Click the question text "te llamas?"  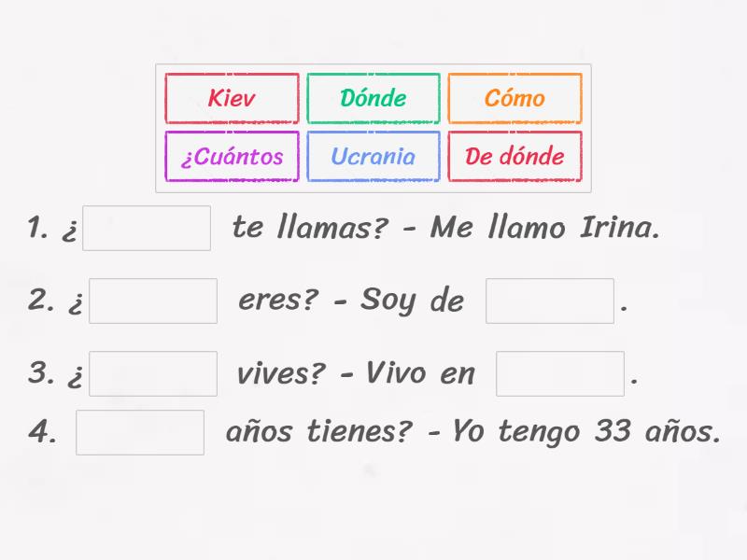pyautogui.click(x=308, y=229)
